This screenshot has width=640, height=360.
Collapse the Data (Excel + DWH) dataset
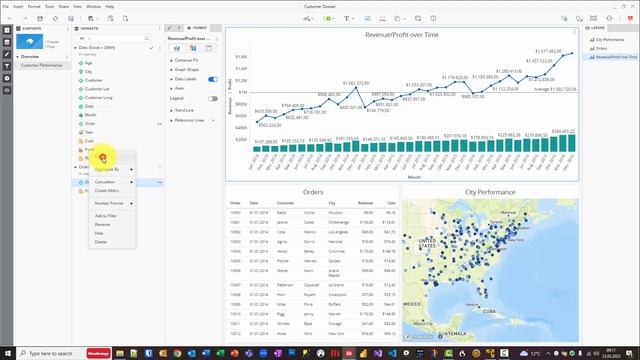(76, 48)
